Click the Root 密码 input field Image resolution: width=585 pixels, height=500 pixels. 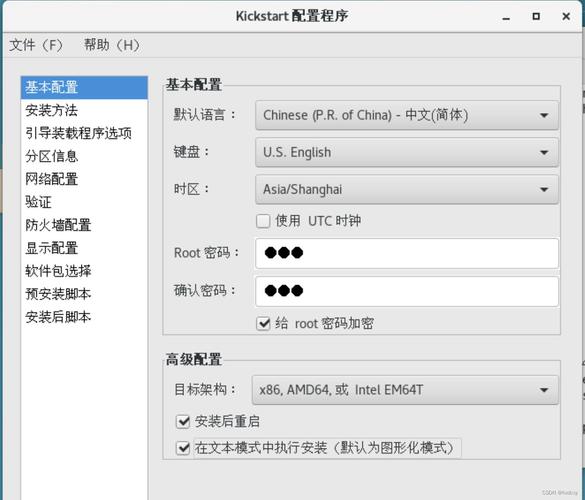click(x=407, y=253)
